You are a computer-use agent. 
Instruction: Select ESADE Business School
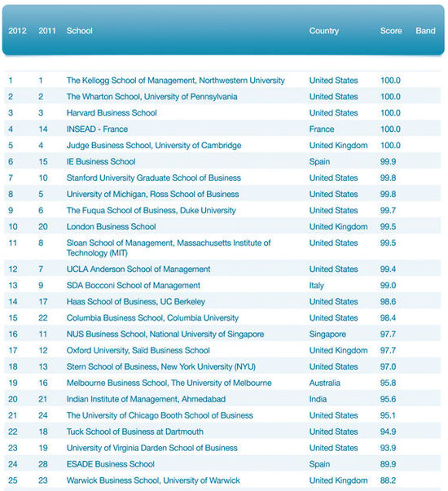110,464
